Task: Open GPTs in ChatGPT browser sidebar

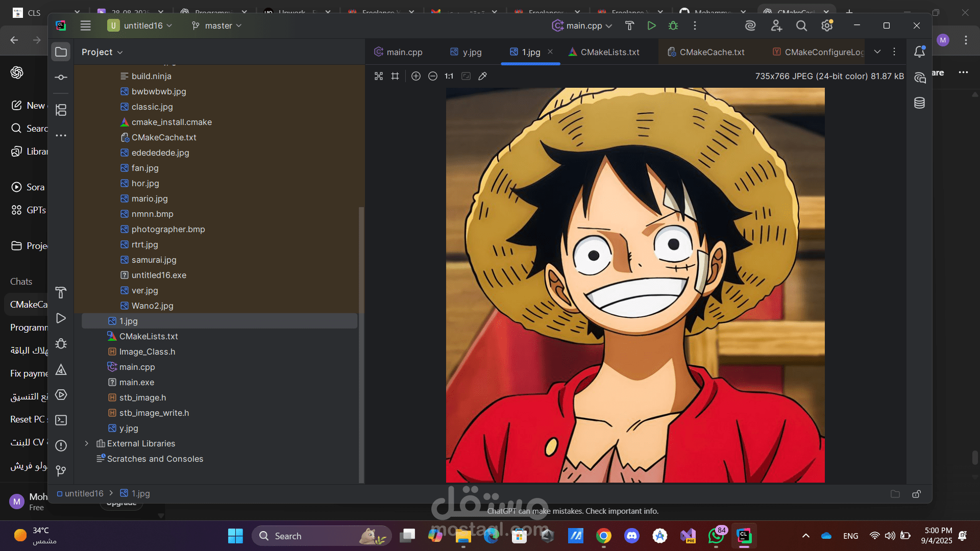Action: (x=28, y=210)
